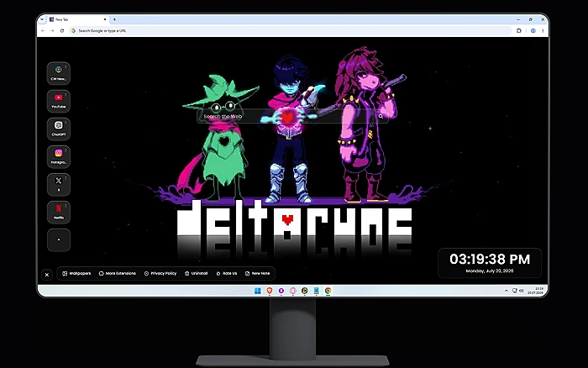
Task: Click Rate Us in the bottom toolbar
Action: [227, 273]
